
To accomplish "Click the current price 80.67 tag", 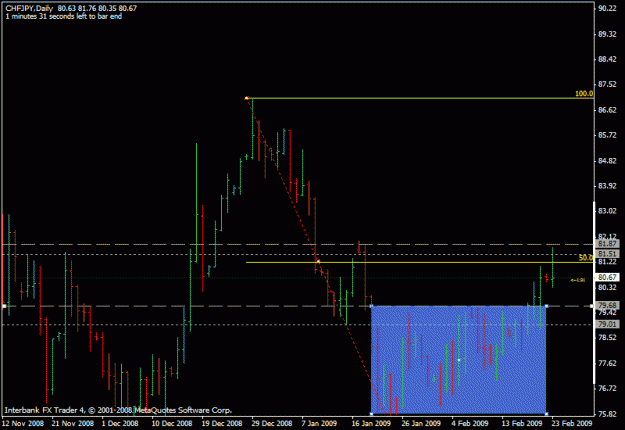I will (607, 277).
